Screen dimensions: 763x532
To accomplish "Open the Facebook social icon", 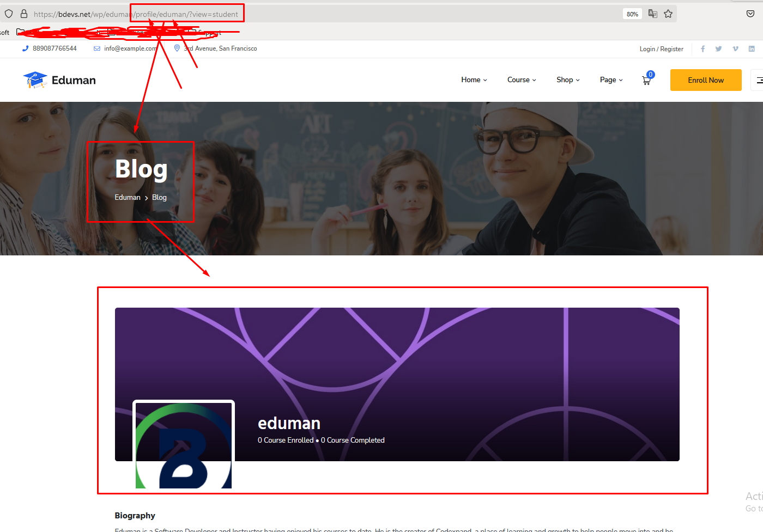I will (x=703, y=49).
